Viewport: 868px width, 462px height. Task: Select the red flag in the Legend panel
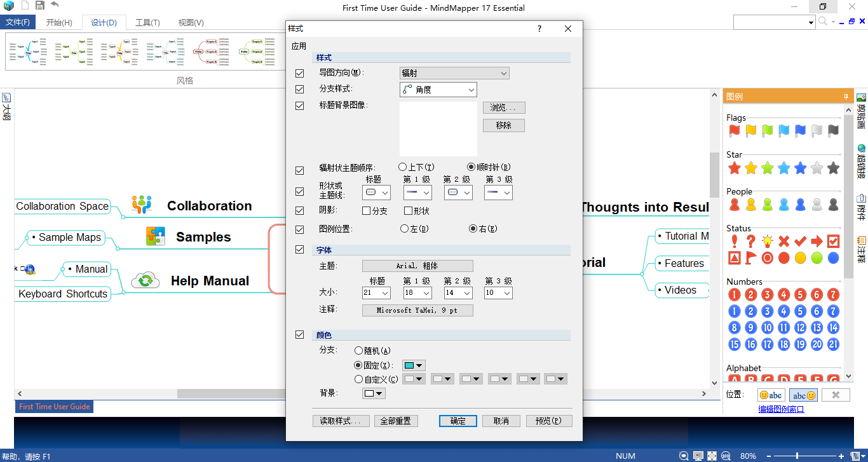coord(734,131)
